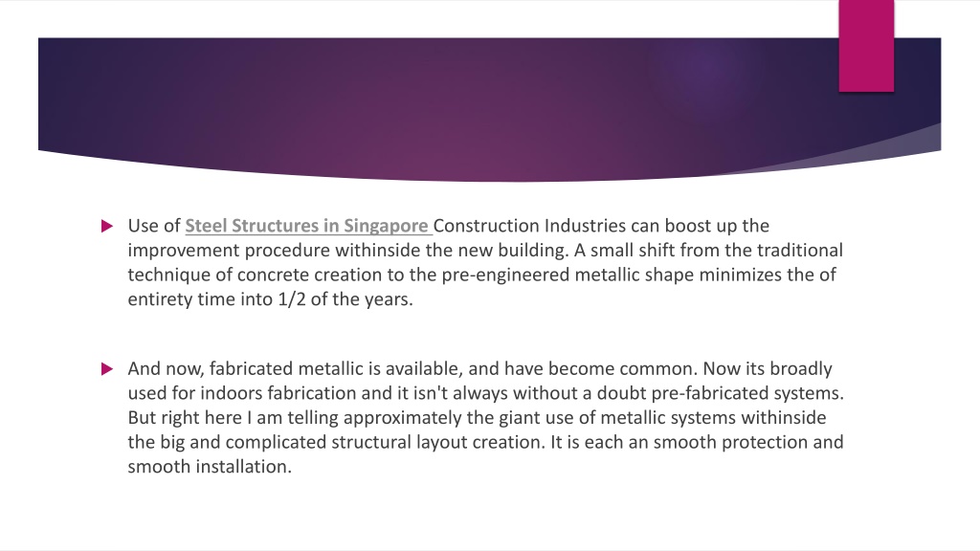Open the Steel Structures in Singapore link

pos(308,226)
